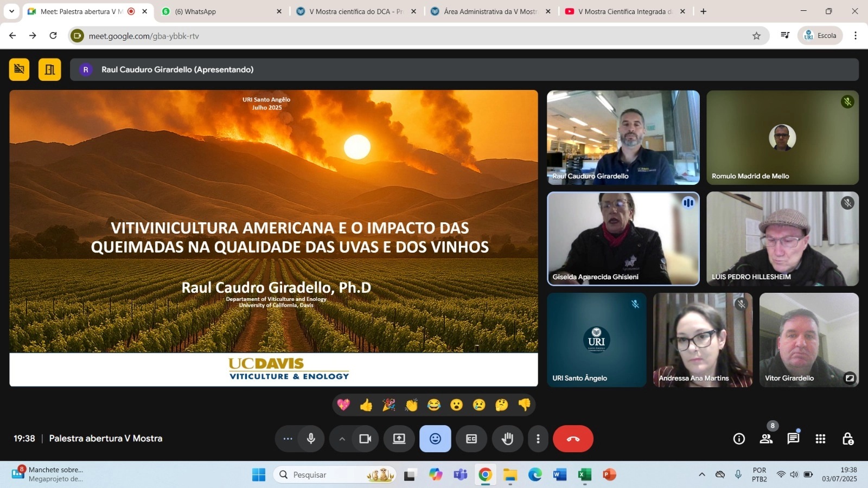868x488 pixels.
Task: Start sharing screen with Present button
Action: click(399, 439)
